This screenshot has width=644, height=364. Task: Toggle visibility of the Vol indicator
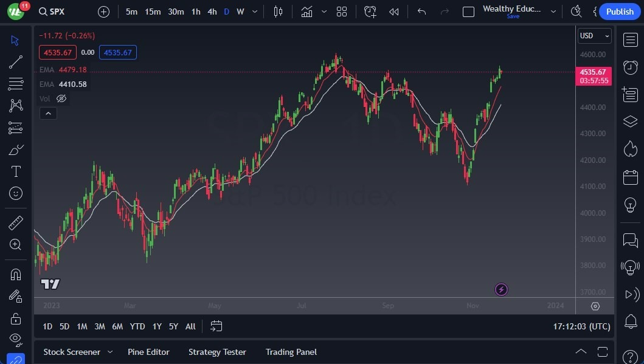61,98
